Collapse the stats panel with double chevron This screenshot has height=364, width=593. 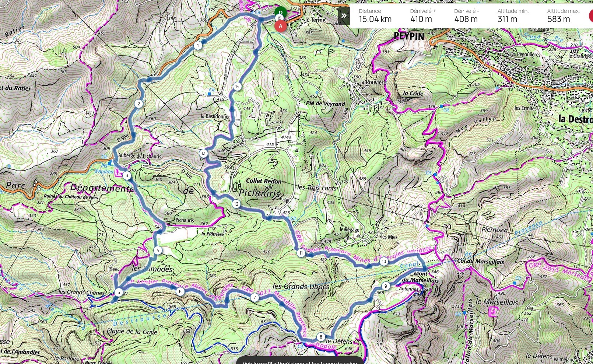(x=344, y=16)
